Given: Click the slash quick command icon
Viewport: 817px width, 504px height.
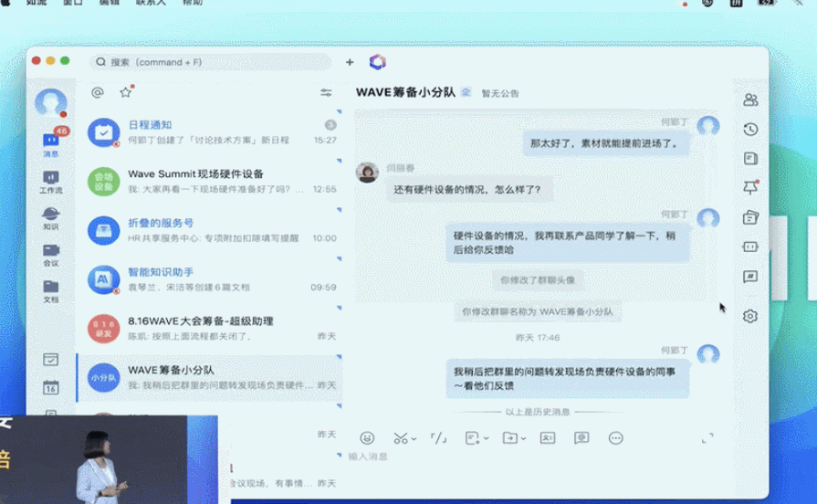Looking at the screenshot, I should coord(439,438).
